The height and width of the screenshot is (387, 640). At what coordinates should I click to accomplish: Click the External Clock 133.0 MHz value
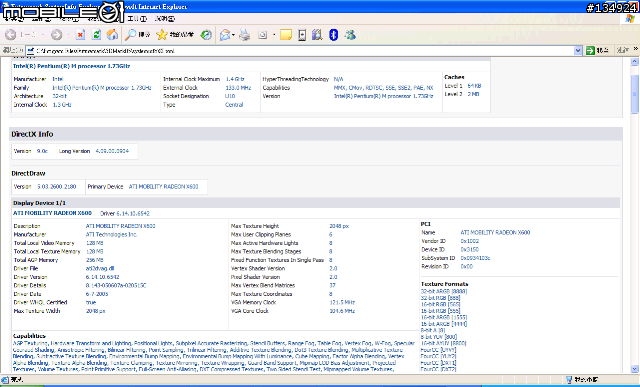coord(238,88)
